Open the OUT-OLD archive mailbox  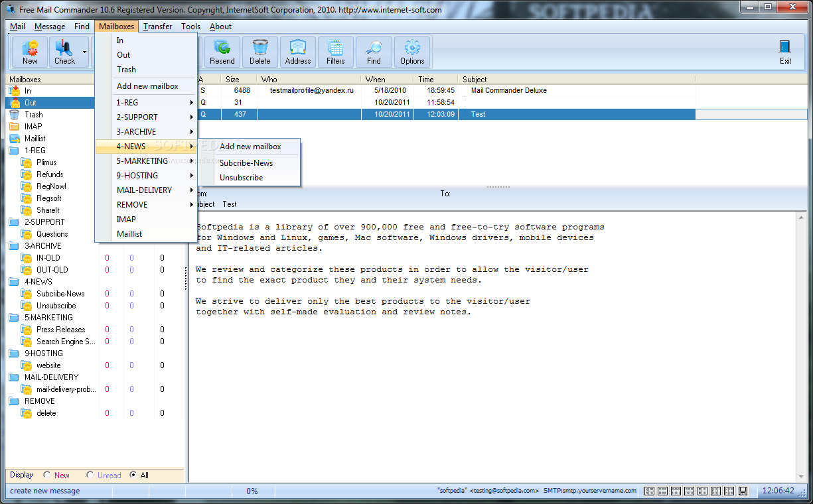pyautogui.click(x=52, y=270)
